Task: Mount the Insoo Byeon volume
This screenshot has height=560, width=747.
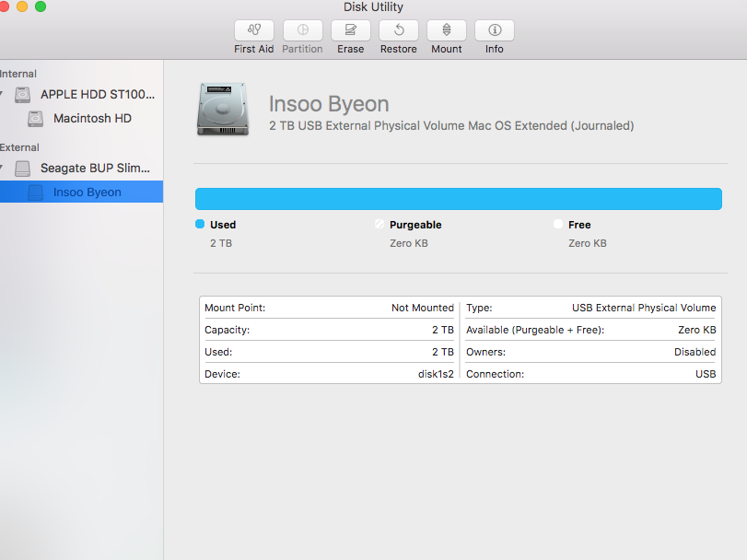Action: [447, 30]
